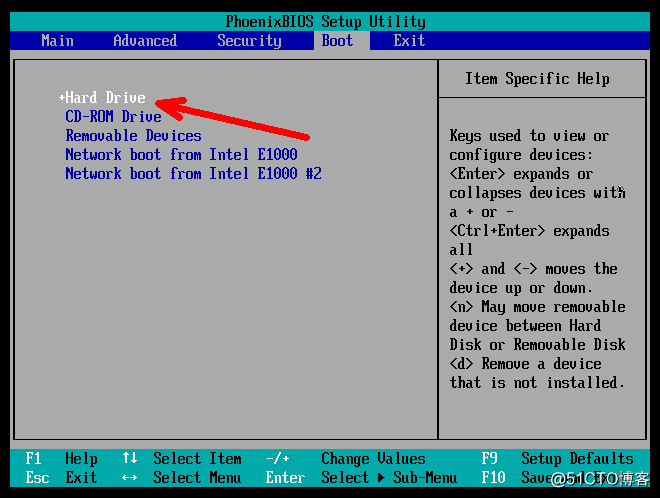
Task: Click the PhoenixBIOS Setup Utility title
Action: pos(325,21)
